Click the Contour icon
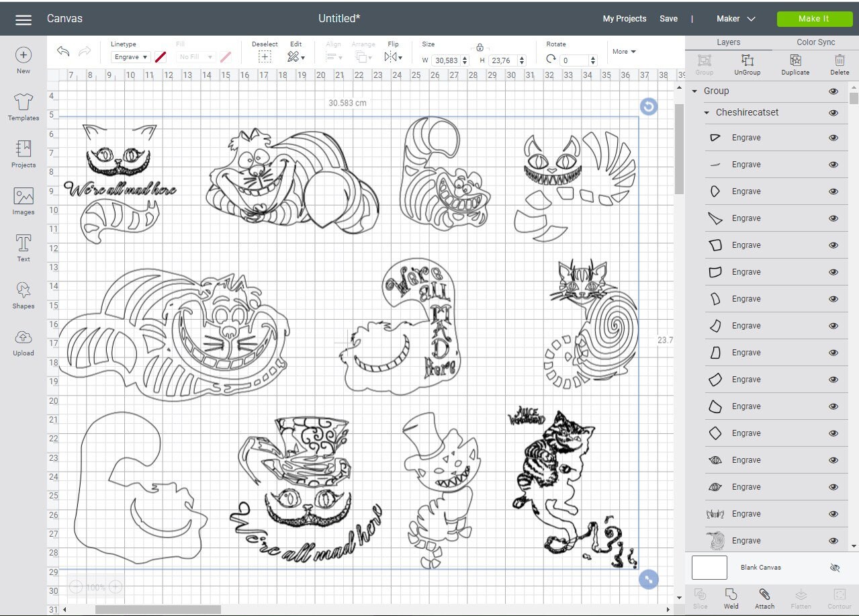 pyautogui.click(x=839, y=597)
